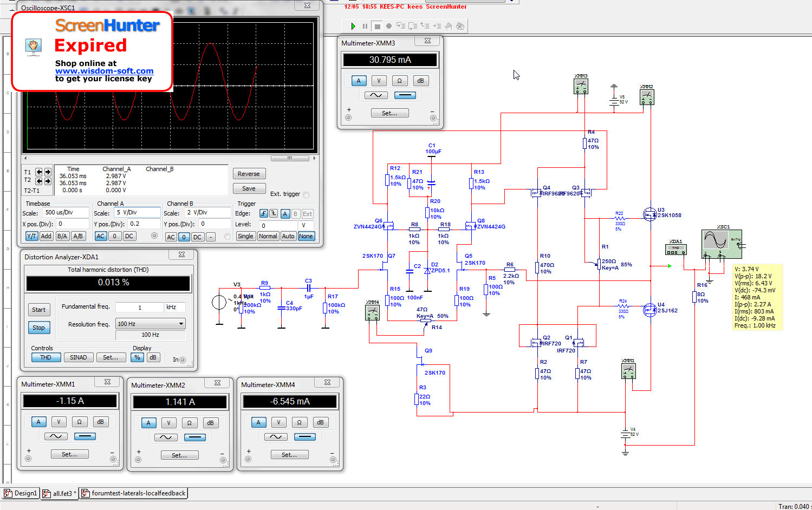Open the forumtest-laterals-localfeedback tab
Screen dimensions: 812x510
[x=133, y=493]
